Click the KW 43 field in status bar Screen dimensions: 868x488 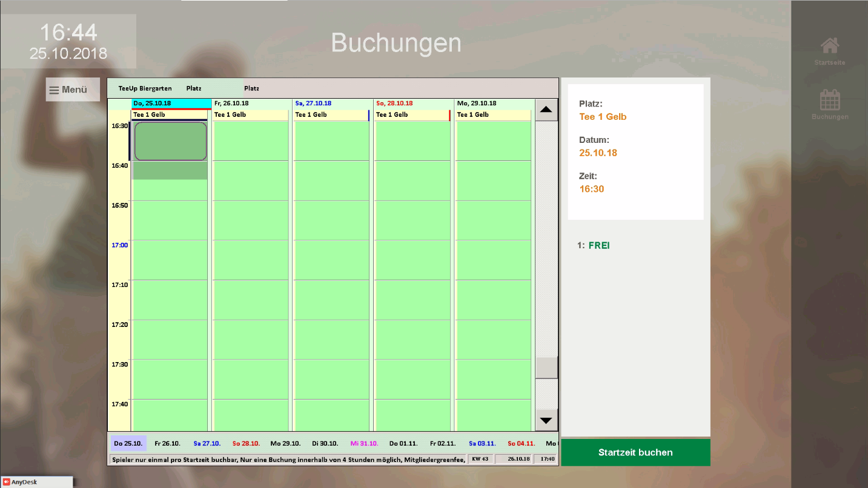[480, 459]
